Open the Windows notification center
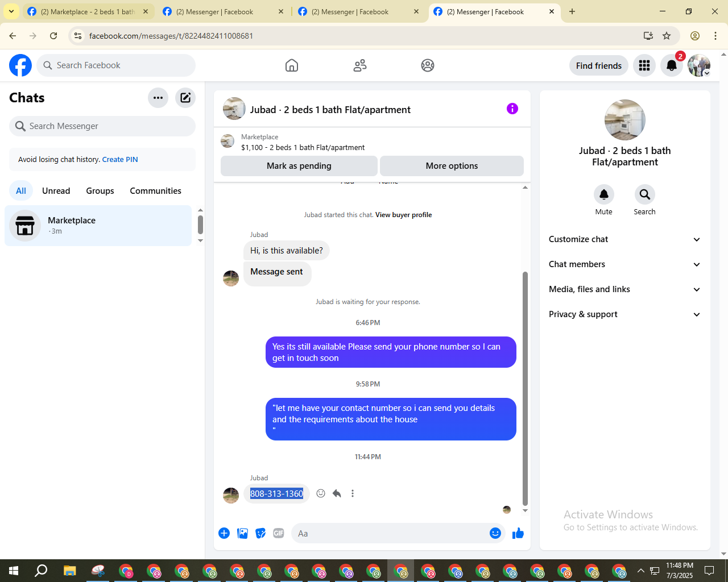The image size is (728, 582). click(709, 571)
